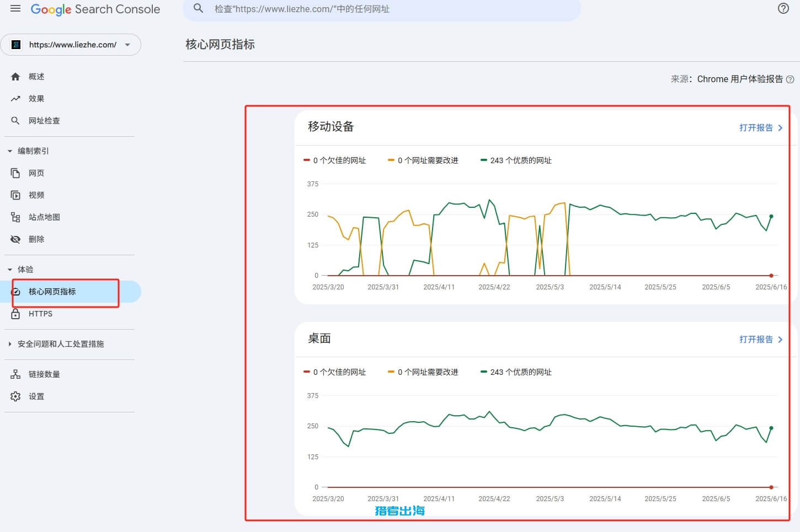Collapse the 体验 section
800x532 pixels.
(10, 270)
